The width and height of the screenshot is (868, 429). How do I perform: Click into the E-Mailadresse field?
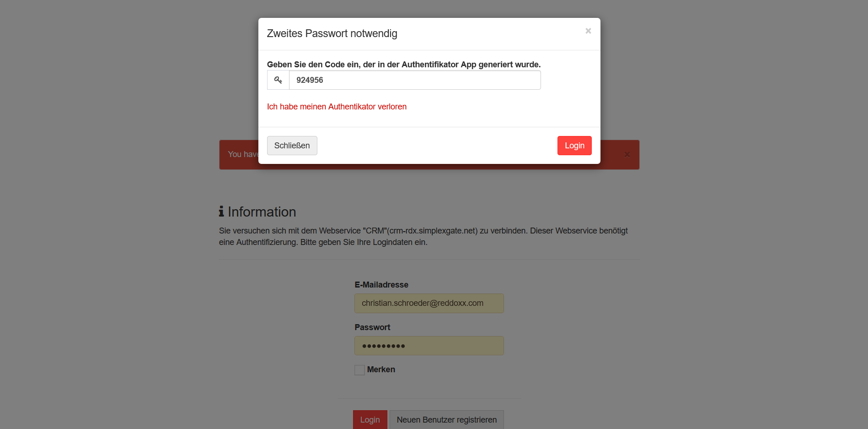(429, 304)
